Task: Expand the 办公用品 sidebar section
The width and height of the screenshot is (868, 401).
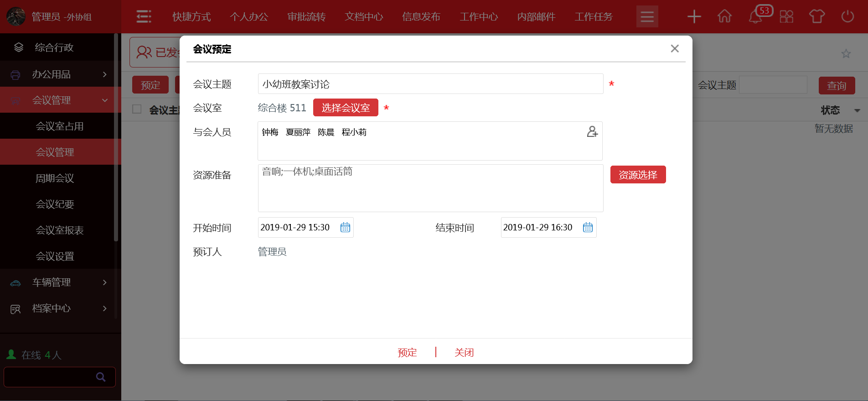Action: (x=60, y=74)
